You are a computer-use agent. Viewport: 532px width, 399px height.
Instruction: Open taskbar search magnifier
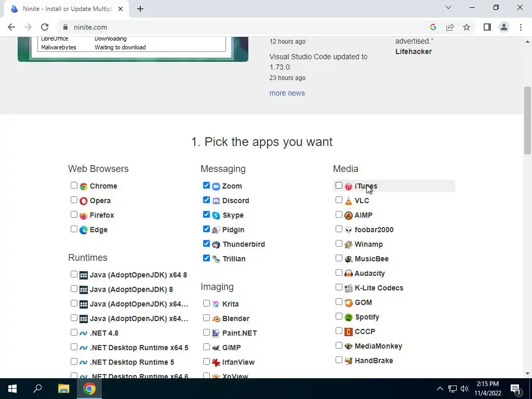[x=37, y=389]
